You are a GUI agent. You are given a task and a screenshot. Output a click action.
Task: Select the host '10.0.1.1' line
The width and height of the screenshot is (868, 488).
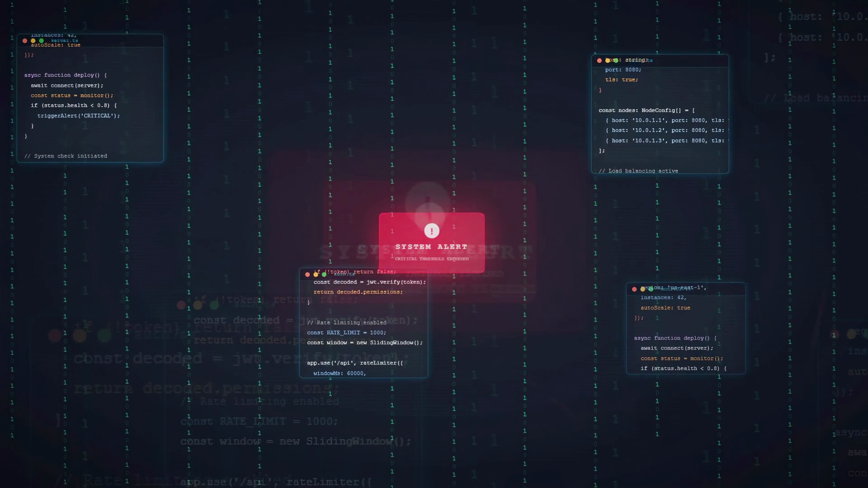(667, 120)
